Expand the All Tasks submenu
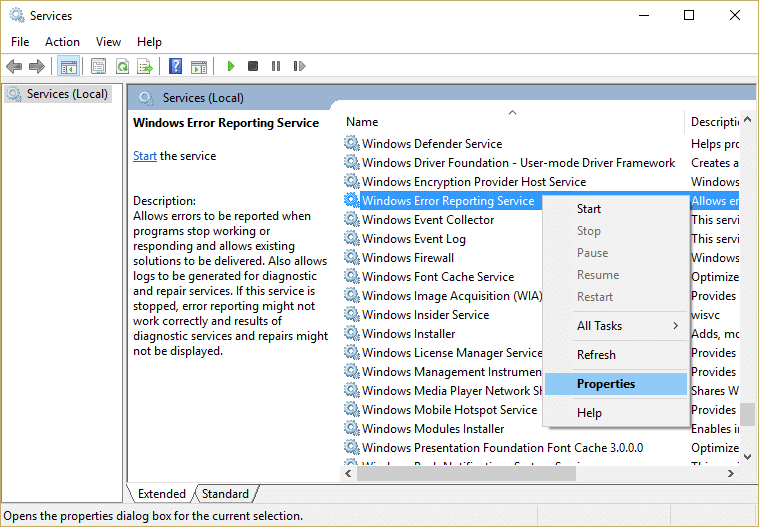This screenshot has height=527, width=759. pyautogui.click(x=616, y=326)
